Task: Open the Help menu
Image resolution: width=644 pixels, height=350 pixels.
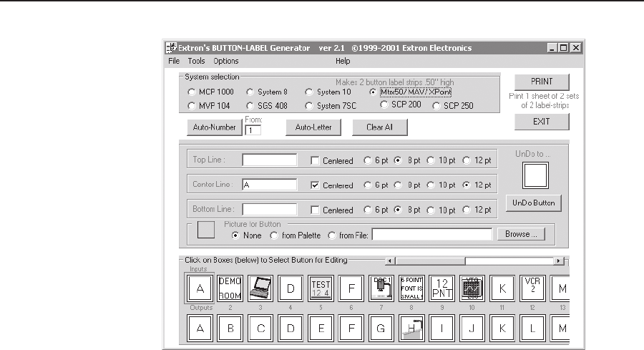Action: point(343,61)
